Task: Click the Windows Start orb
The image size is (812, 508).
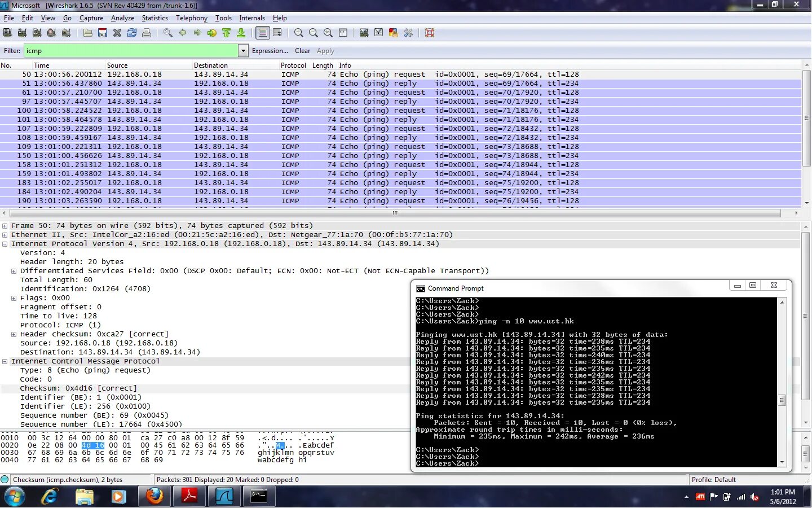Action: coord(15,497)
